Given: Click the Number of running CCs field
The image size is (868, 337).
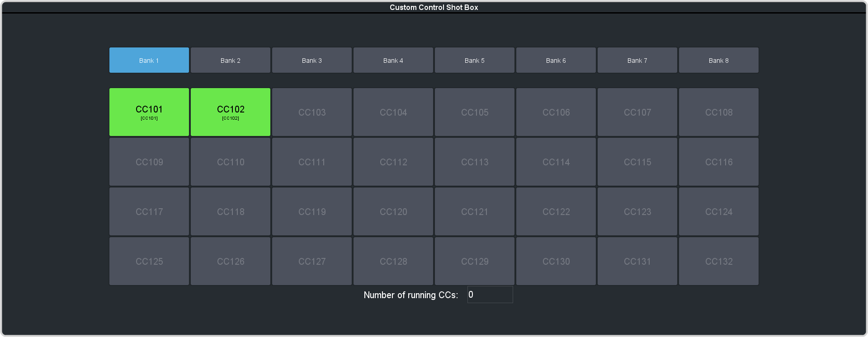Looking at the screenshot, I should point(490,295).
